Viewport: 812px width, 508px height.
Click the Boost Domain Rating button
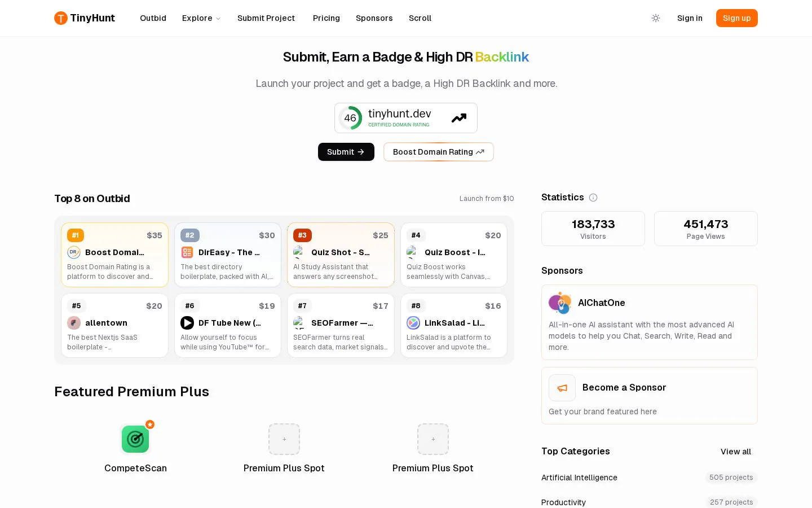pyautogui.click(x=439, y=152)
